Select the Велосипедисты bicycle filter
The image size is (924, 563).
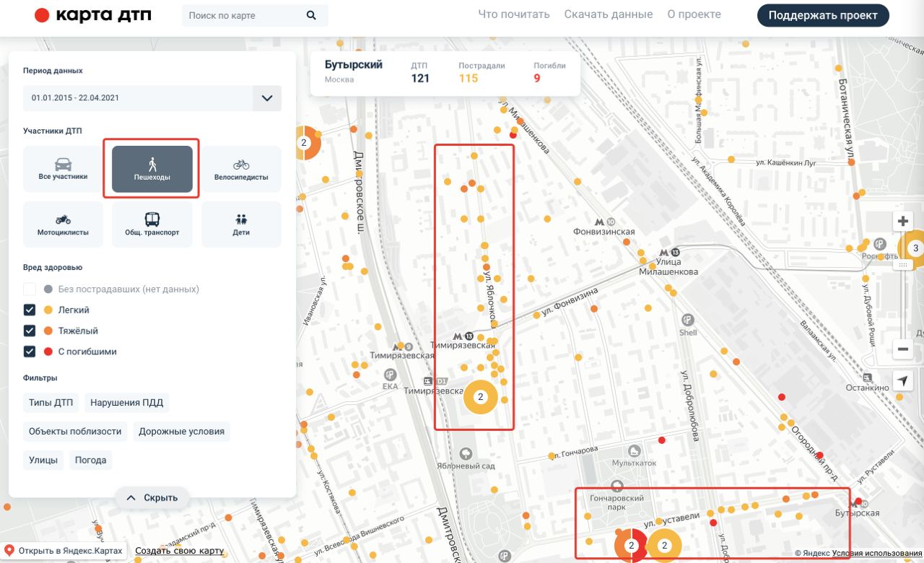241,169
